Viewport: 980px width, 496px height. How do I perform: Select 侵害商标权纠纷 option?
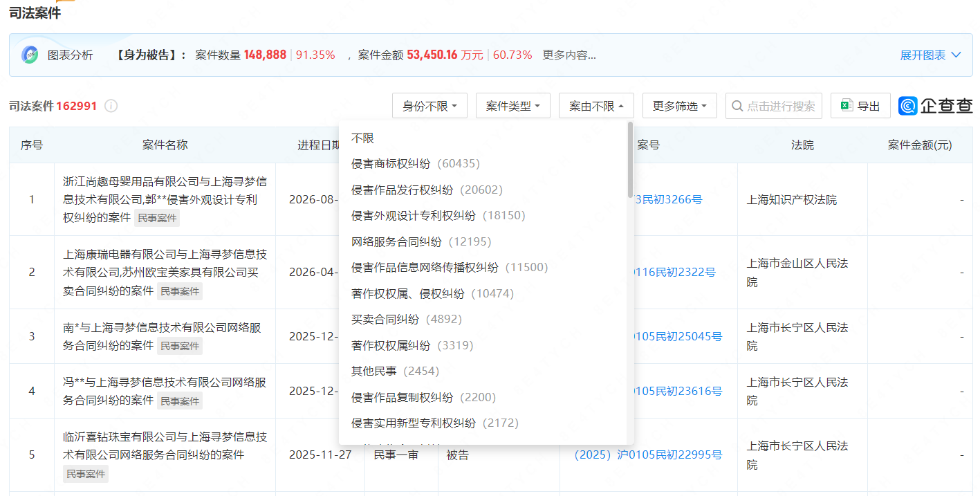[x=415, y=164]
